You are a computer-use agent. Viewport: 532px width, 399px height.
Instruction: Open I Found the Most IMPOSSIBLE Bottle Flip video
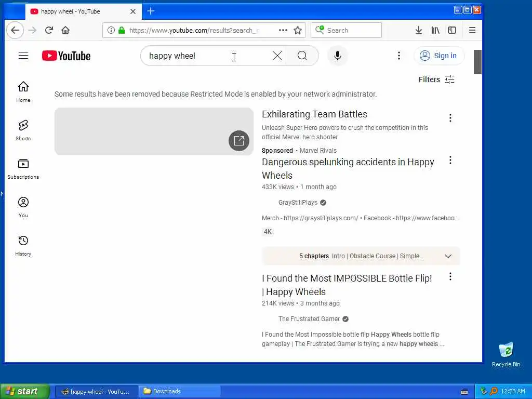tap(347, 285)
